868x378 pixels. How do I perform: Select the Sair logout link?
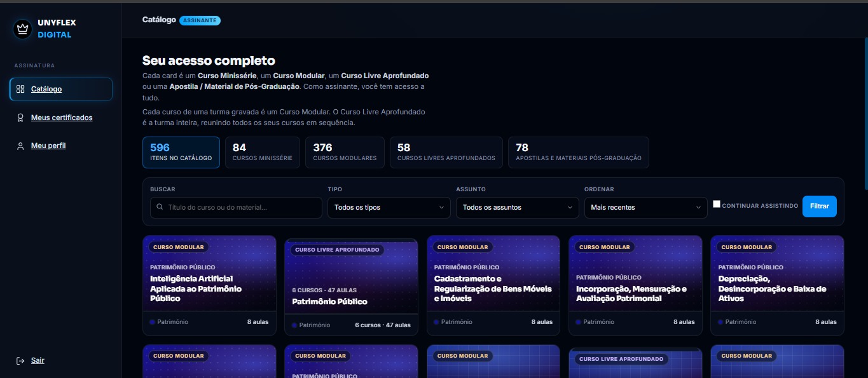38,361
